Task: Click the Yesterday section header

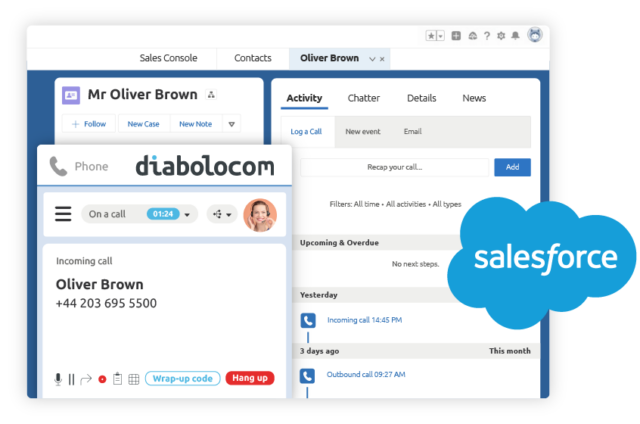Action: click(319, 295)
